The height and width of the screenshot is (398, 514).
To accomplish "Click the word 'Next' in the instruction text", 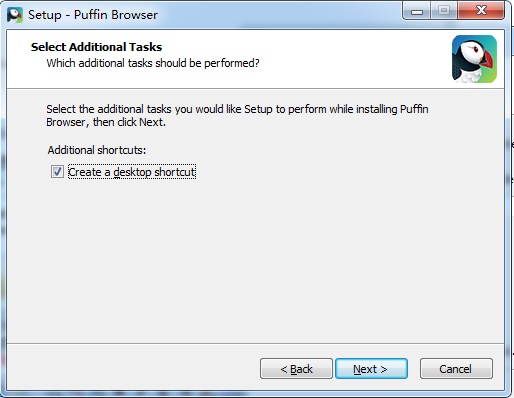I will [151, 122].
